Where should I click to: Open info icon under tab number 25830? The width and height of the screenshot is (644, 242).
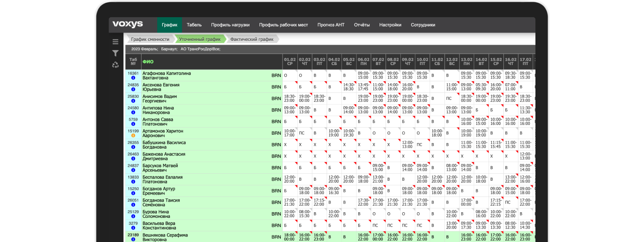pyautogui.click(x=133, y=101)
